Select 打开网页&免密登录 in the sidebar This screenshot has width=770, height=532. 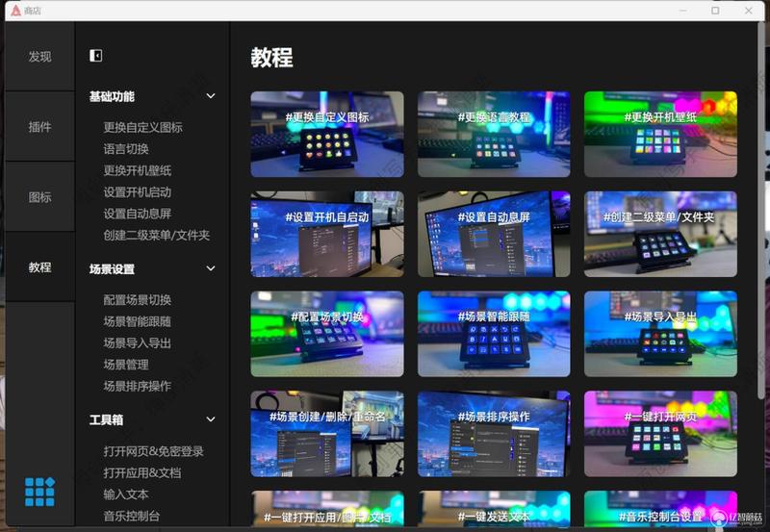click(154, 451)
